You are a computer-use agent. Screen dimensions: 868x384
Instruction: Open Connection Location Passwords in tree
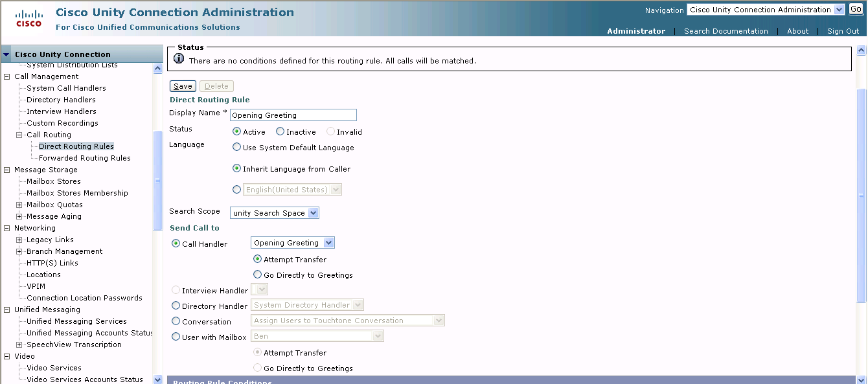click(x=84, y=298)
